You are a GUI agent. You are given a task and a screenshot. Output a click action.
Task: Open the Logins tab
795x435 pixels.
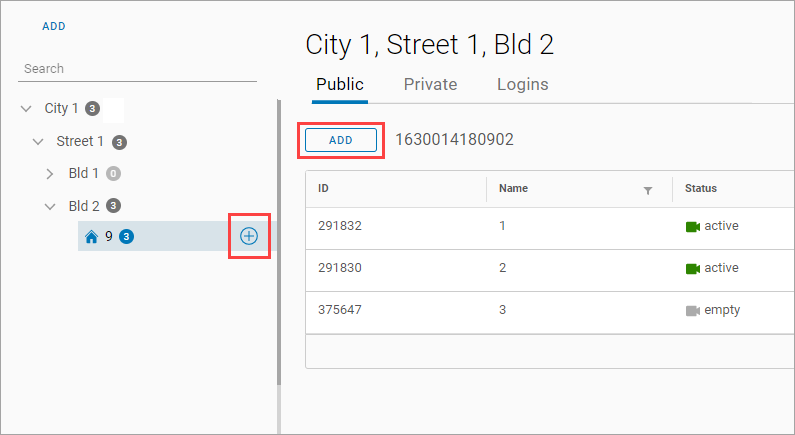pos(522,85)
